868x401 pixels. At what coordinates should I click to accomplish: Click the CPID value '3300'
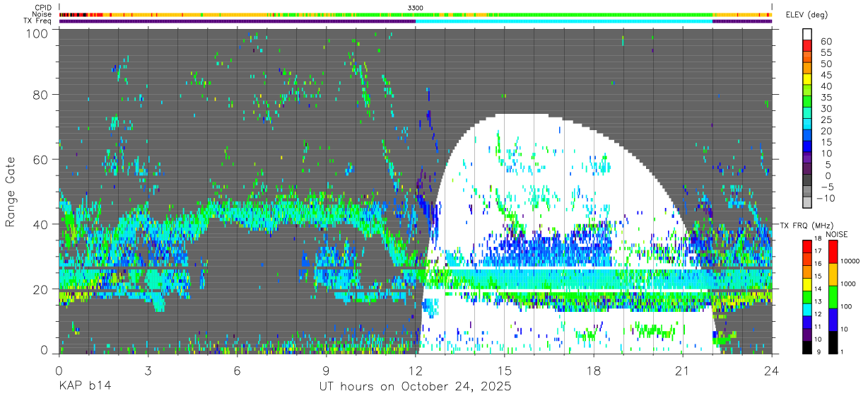pyautogui.click(x=416, y=8)
